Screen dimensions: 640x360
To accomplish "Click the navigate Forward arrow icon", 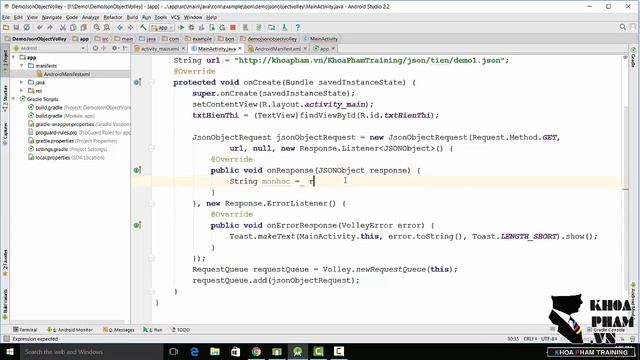I will coord(130,27).
